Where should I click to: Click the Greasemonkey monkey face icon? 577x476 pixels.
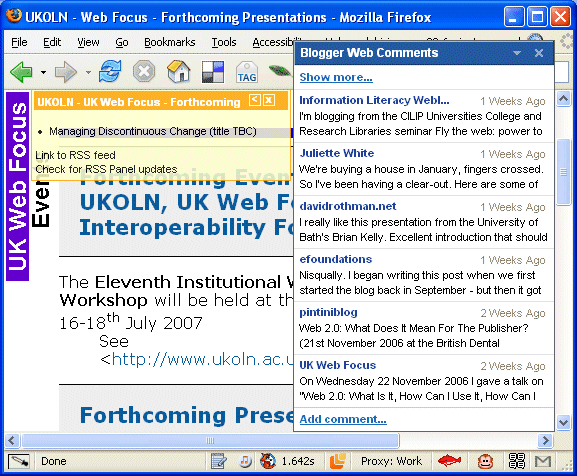tap(485, 461)
